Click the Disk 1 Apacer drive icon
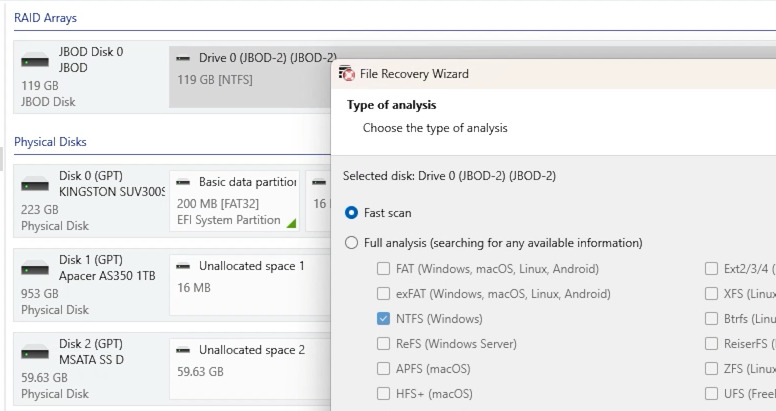776x411 pixels. click(x=35, y=269)
